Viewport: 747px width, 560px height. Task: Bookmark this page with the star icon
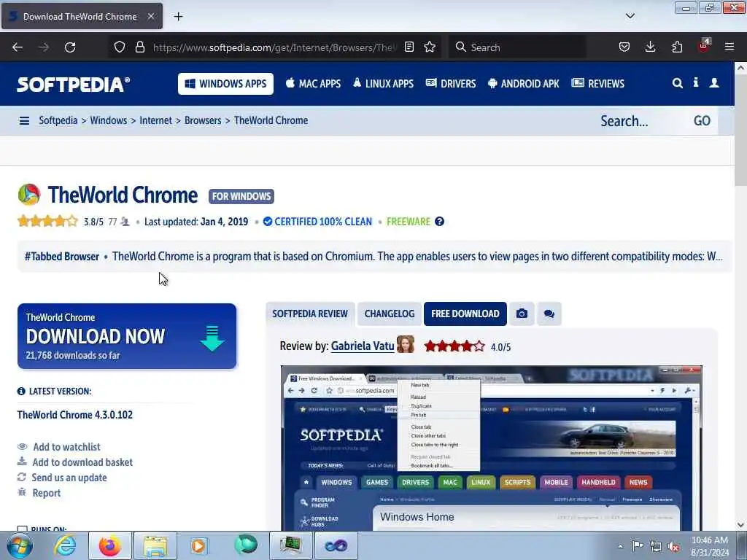tap(430, 47)
